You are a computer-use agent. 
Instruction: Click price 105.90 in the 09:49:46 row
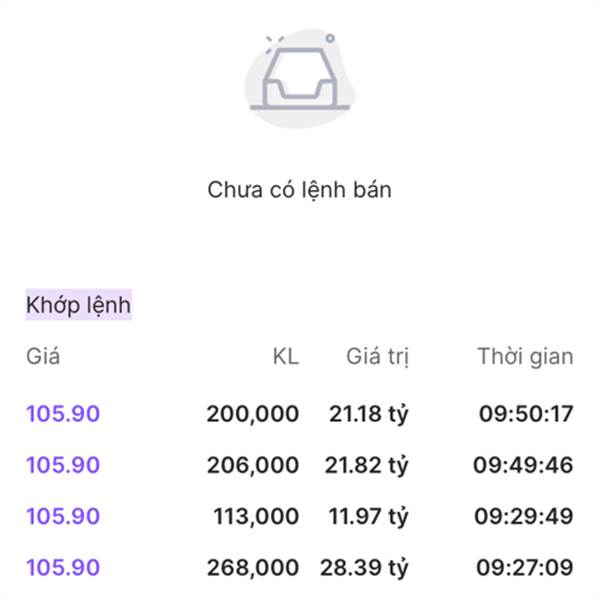pyautogui.click(x=63, y=465)
